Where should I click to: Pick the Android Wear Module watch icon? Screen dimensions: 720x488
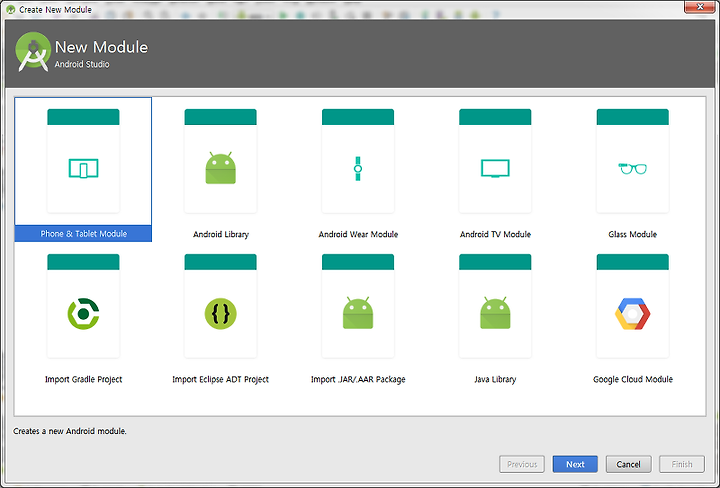(358, 168)
